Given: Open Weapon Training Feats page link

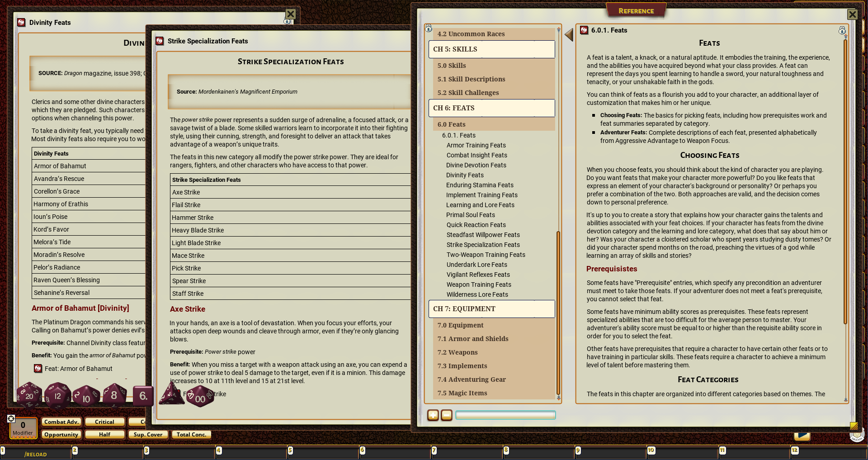Looking at the screenshot, I should 479,285.
